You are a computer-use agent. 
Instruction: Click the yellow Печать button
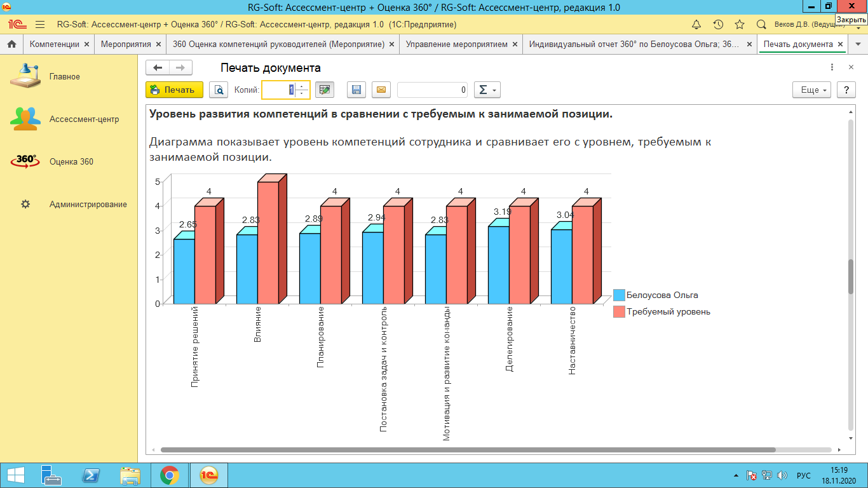[174, 90]
